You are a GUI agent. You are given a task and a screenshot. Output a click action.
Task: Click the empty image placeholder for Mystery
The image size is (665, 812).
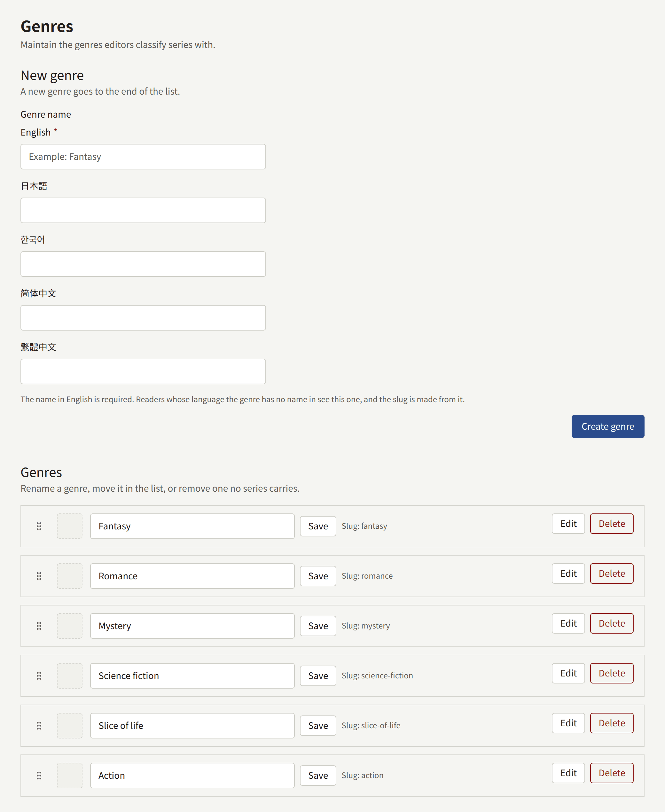point(70,626)
